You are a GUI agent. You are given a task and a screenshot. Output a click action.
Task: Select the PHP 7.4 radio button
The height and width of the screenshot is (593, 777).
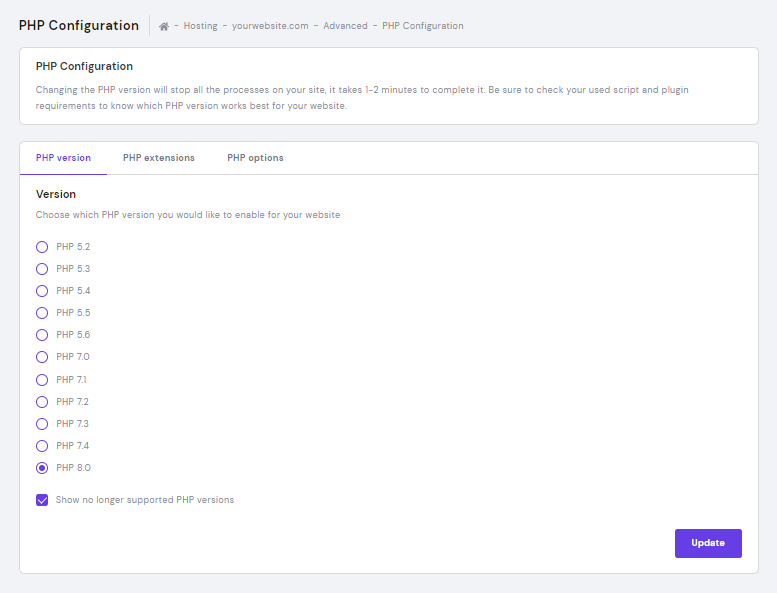[x=42, y=446]
